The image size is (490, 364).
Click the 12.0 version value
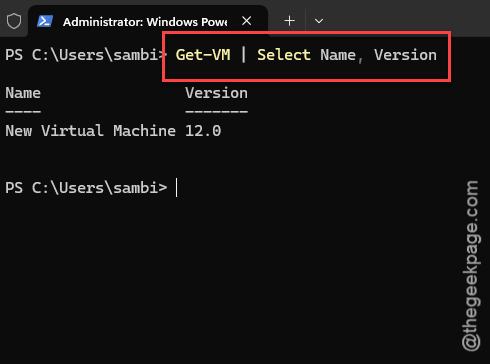coord(203,131)
